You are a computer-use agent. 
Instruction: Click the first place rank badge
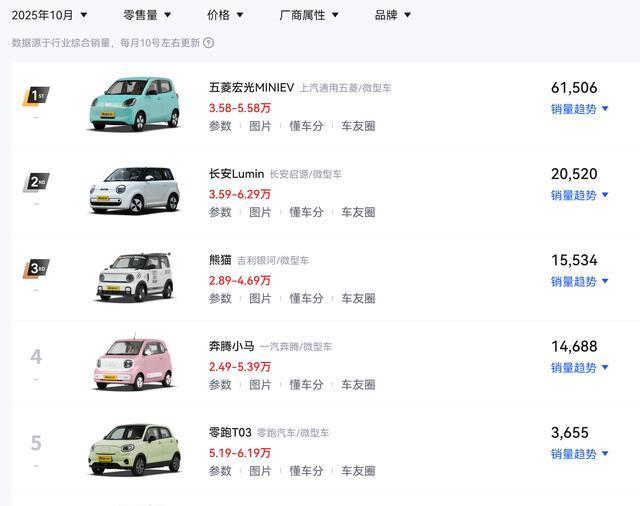point(36,96)
